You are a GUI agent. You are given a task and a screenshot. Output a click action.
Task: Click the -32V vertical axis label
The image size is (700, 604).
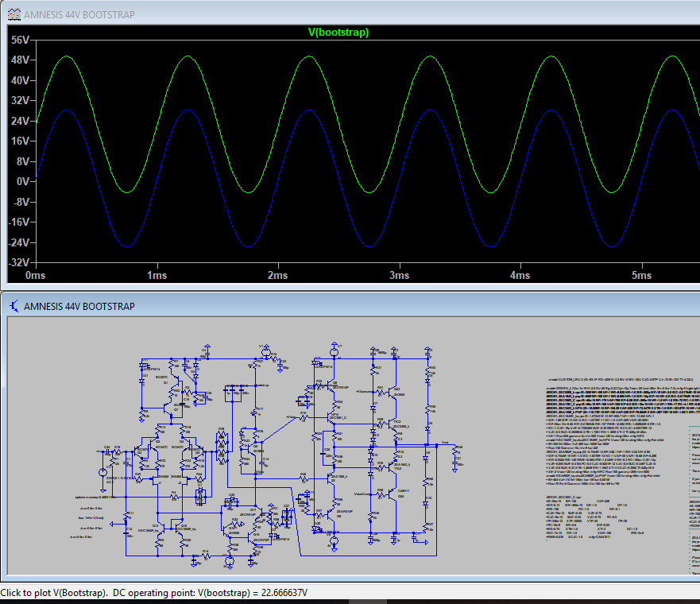coord(19,262)
